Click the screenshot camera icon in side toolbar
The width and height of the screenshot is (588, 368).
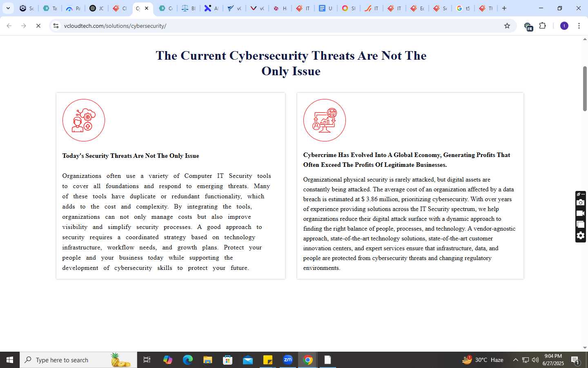[x=580, y=203]
